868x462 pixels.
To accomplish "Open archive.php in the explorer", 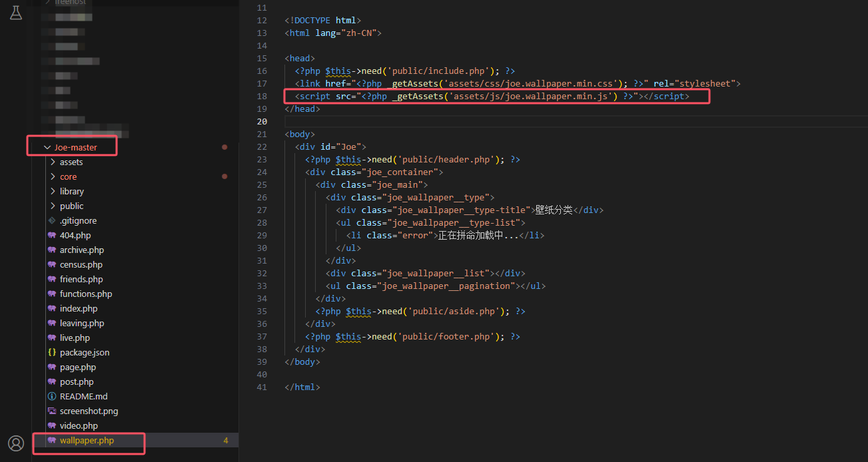I will pyautogui.click(x=82, y=250).
